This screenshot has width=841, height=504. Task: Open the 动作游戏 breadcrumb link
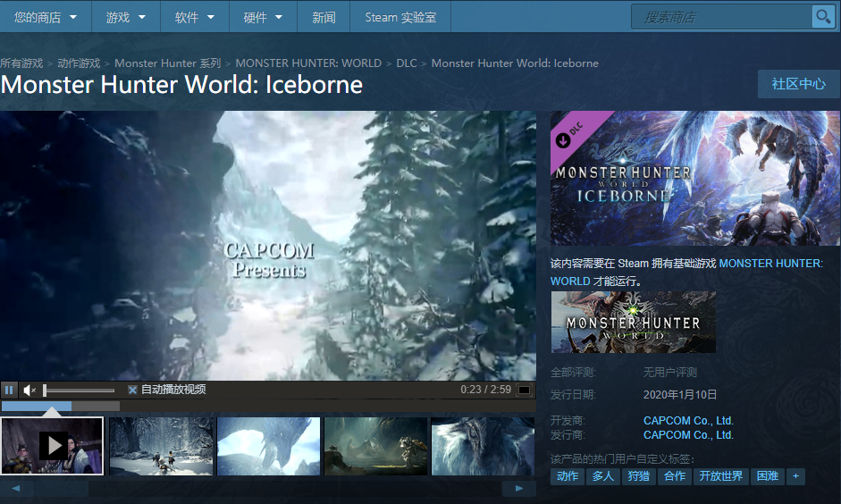[x=79, y=63]
